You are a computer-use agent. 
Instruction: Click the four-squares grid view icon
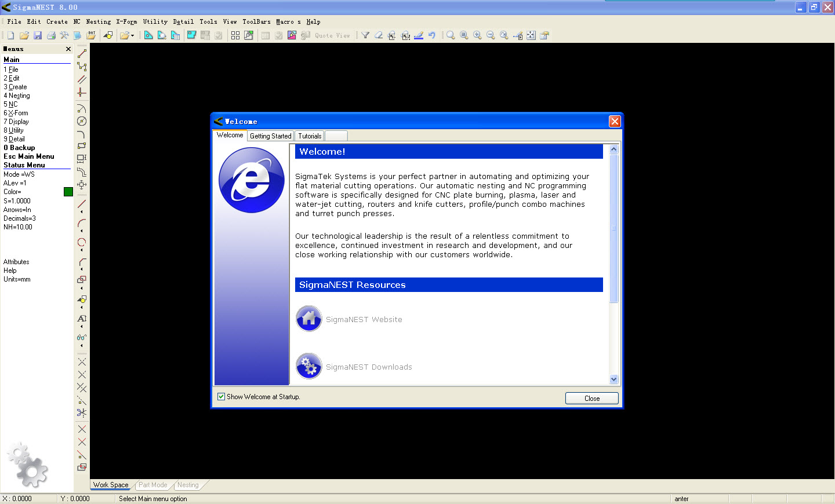[x=235, y=35]
